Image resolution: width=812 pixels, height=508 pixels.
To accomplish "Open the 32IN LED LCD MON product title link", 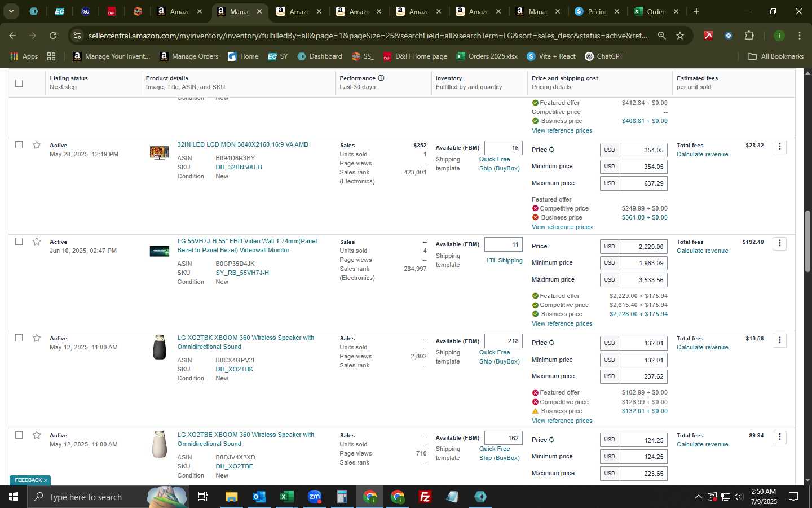I will 242,144.
